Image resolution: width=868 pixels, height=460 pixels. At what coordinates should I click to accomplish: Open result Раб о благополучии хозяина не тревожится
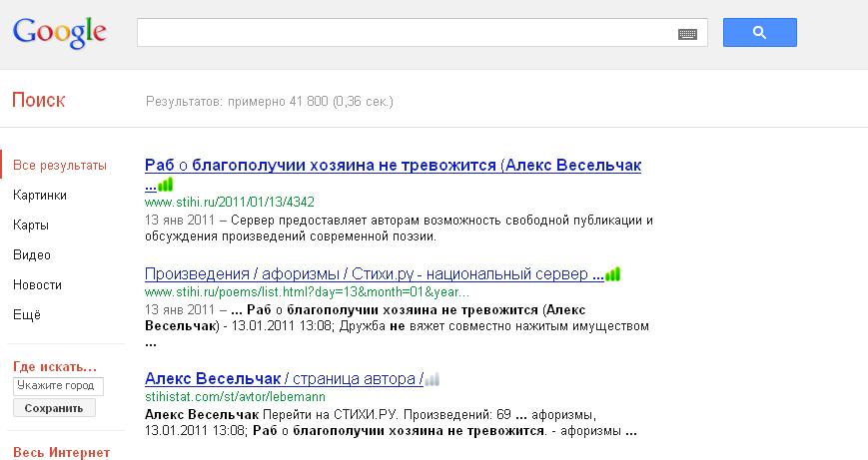pos(393,165)
